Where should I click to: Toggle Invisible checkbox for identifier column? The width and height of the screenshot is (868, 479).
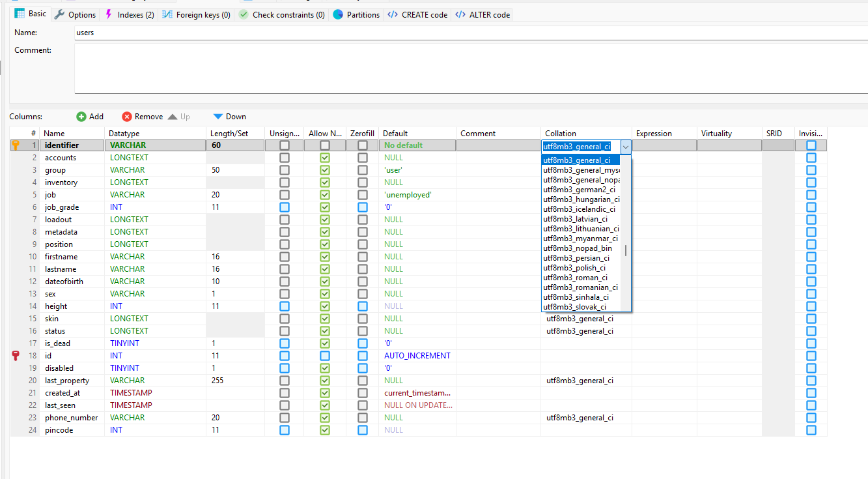[811, 145]
